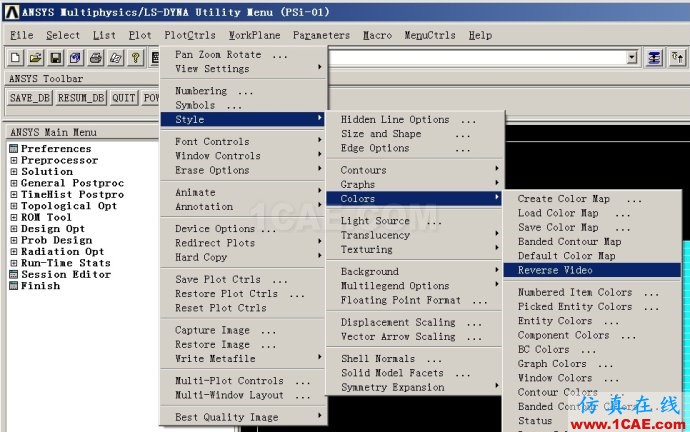This screenshot has width=690, height=432.
Task: Click the Reset Picking arrow icon
Action: [x=677, y=58]
